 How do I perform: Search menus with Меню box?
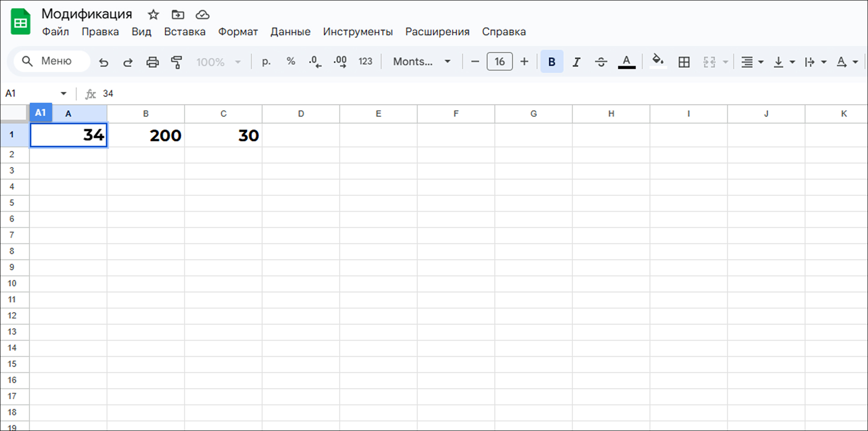coord(52,61)
